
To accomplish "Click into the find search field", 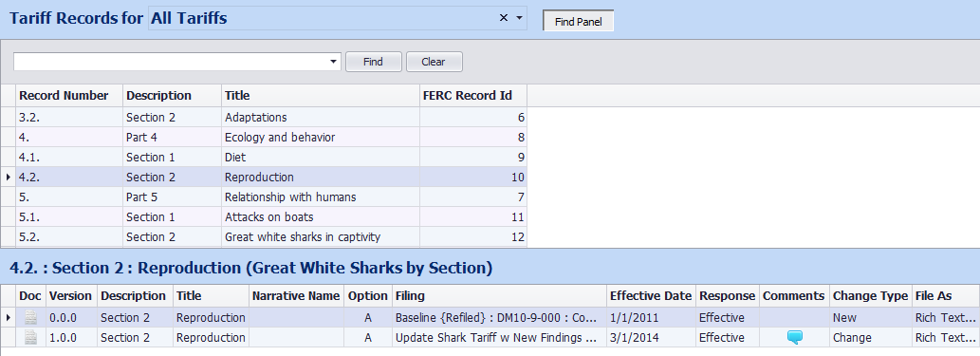I will point(171,62).
